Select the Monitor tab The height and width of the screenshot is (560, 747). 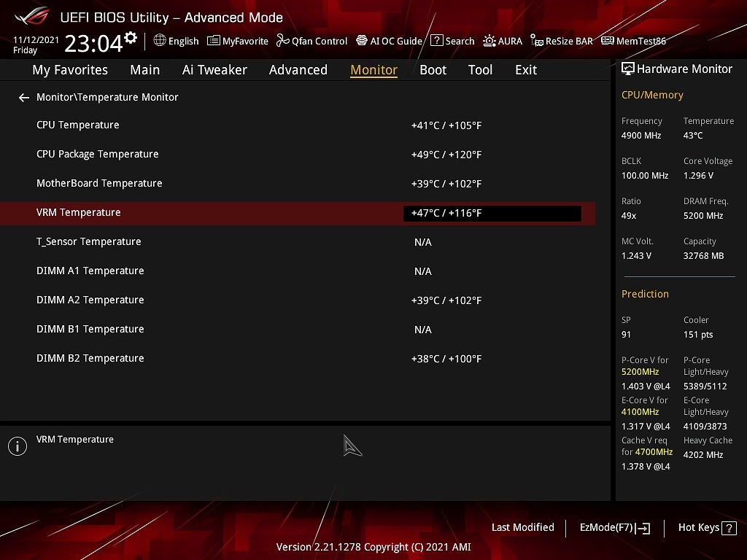point(374,70)
